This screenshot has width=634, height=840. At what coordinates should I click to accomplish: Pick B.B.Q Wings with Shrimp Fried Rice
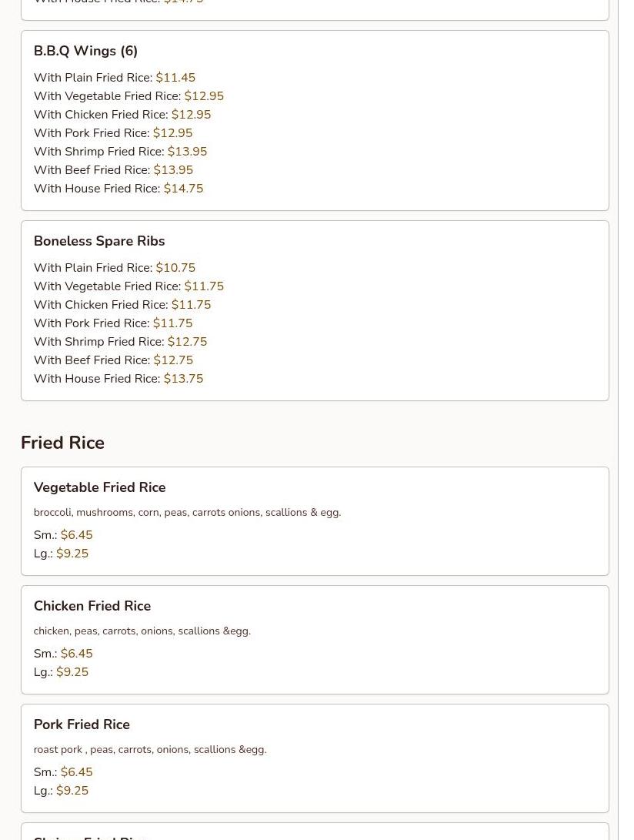point(120,152)
